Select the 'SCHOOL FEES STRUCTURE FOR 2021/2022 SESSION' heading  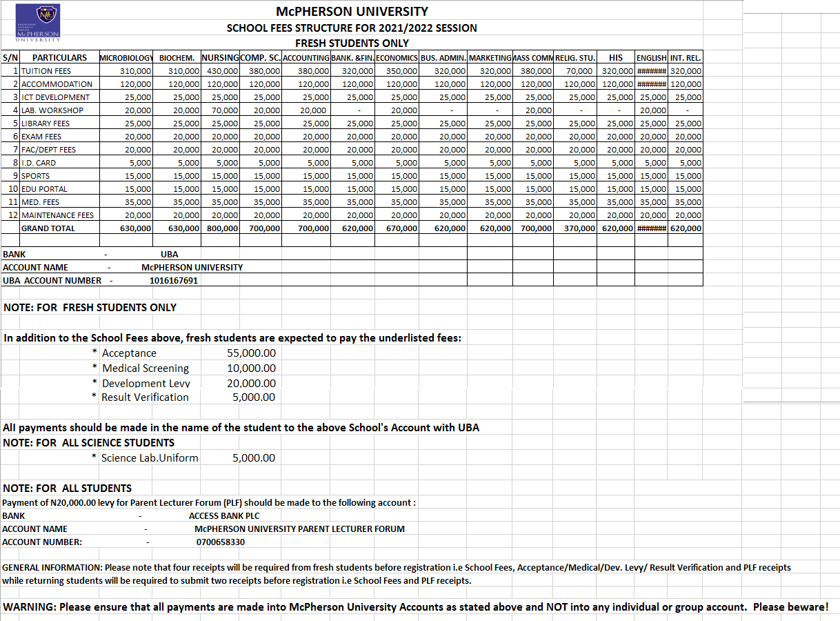click(x=352, y=28)
